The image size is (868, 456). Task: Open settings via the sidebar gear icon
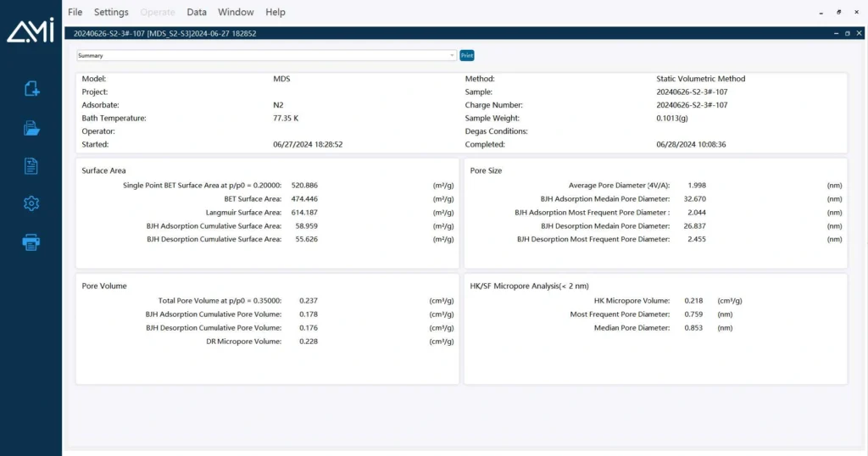(x=31, y=203)
